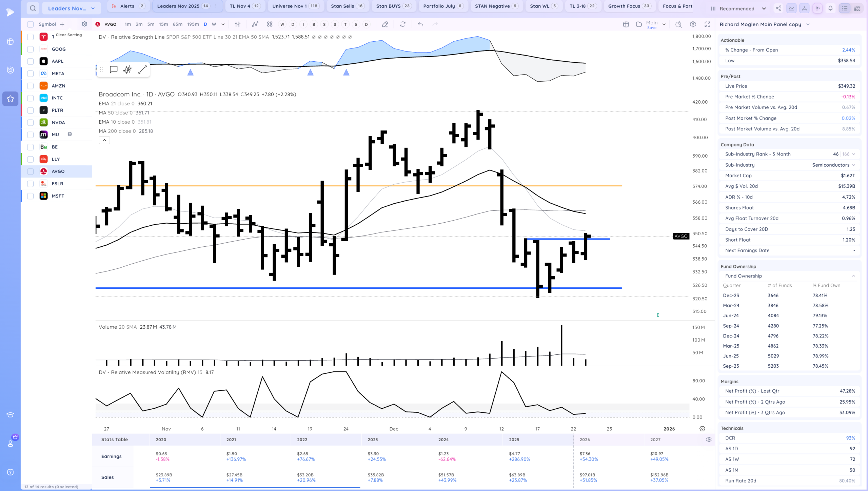Check the NVDA row checkbox
The width and height of the screenshot is (868, 491).
[x=31, y=123]
